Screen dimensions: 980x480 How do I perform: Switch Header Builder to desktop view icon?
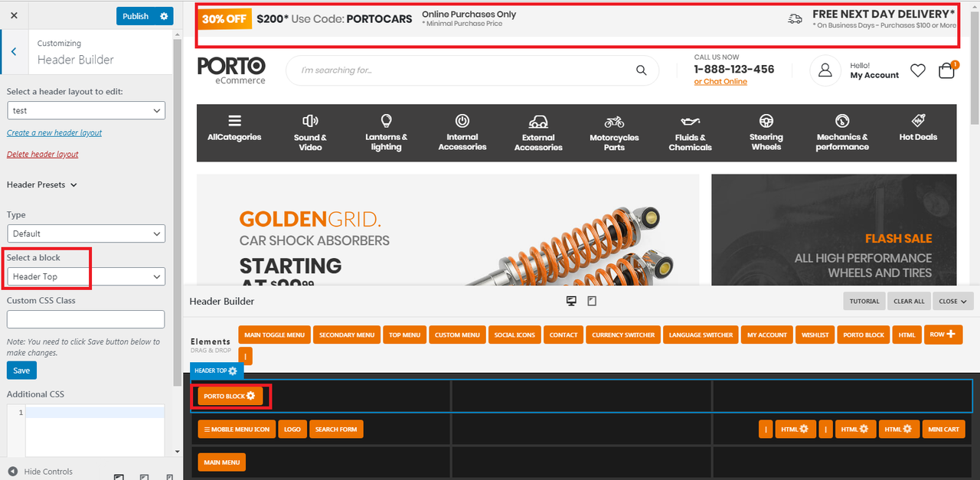click(571, 301)
